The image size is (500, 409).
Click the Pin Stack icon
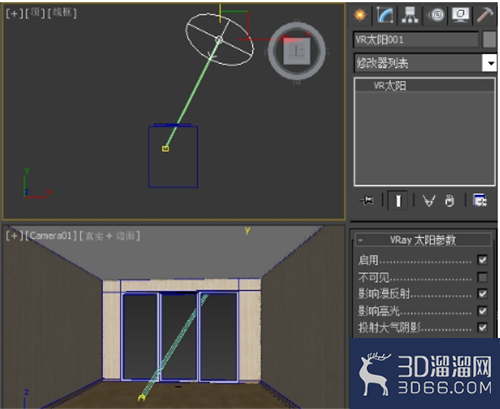tap(367, 201)
